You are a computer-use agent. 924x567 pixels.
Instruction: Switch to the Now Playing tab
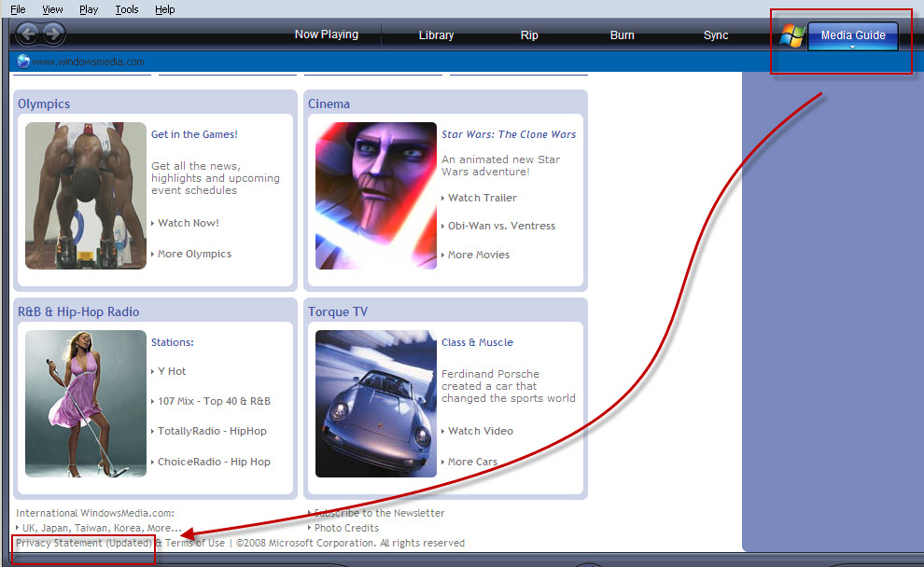tap(327, 35)
